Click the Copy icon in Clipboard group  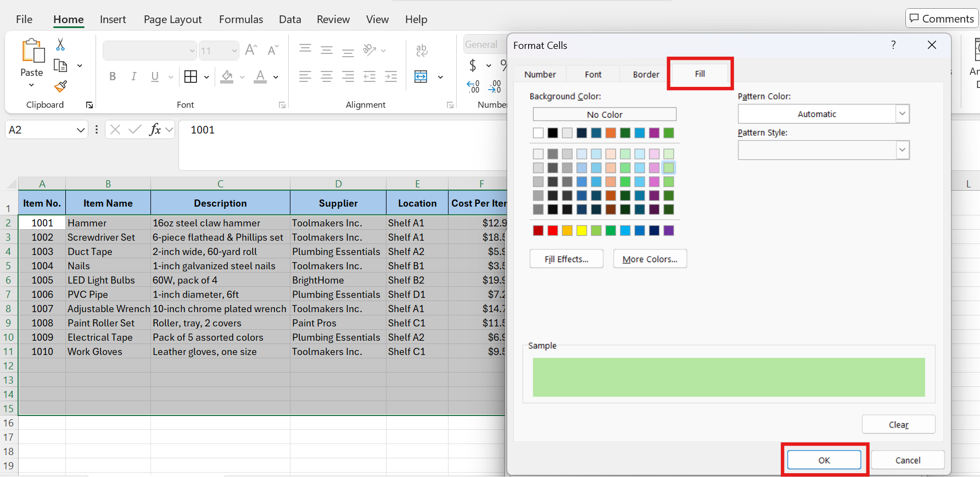(x=60, y=66)
